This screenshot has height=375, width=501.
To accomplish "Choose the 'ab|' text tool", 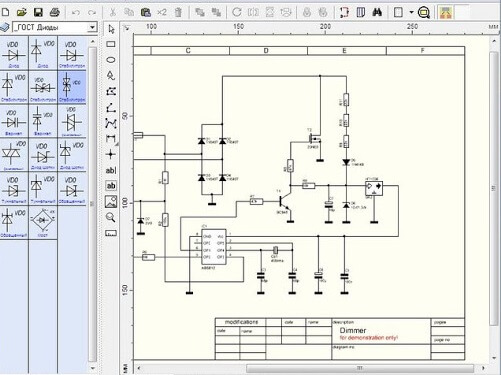I will [111, 170].
